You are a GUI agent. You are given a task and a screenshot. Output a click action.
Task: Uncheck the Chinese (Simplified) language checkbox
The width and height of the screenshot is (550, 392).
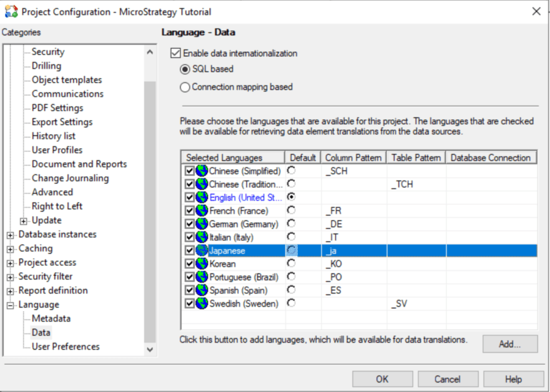pyautogui.click(x=189, y=171)
